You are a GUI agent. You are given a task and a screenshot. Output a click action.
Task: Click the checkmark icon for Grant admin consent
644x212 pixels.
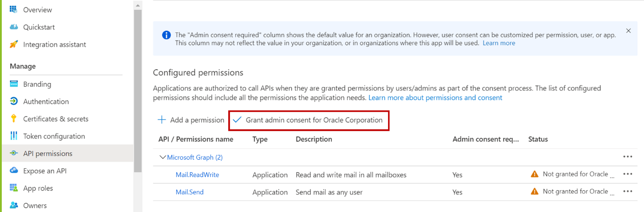tap(237, 120)
